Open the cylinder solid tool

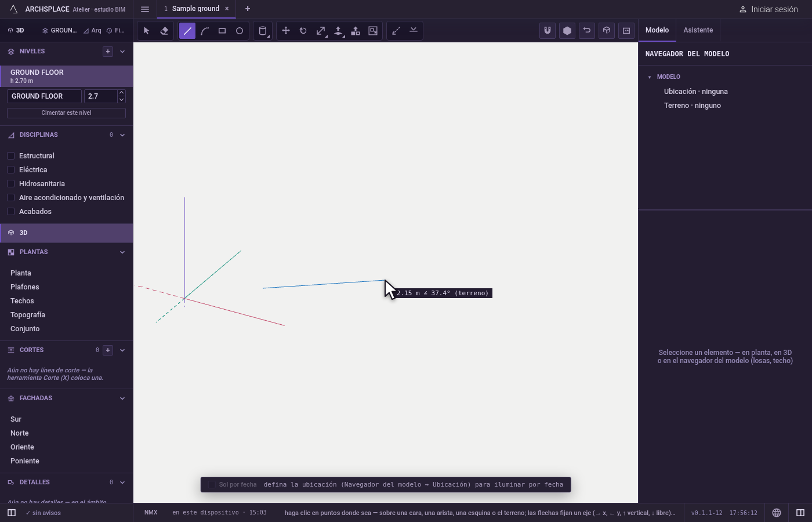263,31
